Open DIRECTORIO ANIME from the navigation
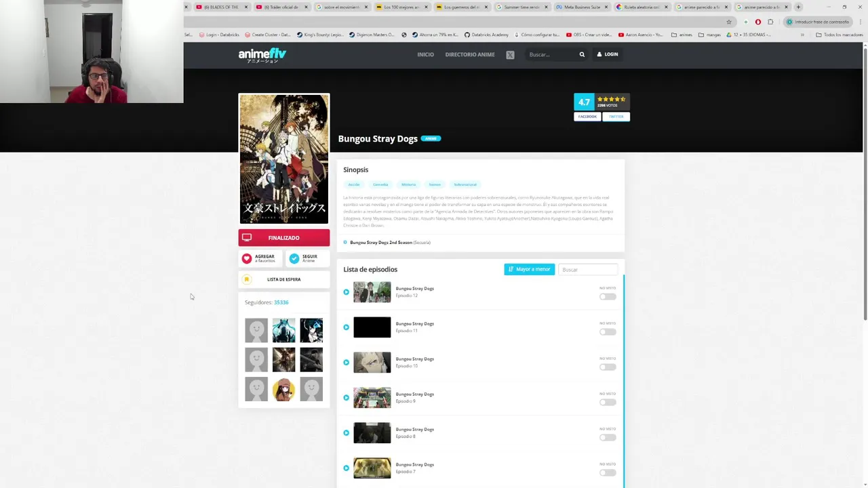The image size is (868, 488). coord(470,54)
